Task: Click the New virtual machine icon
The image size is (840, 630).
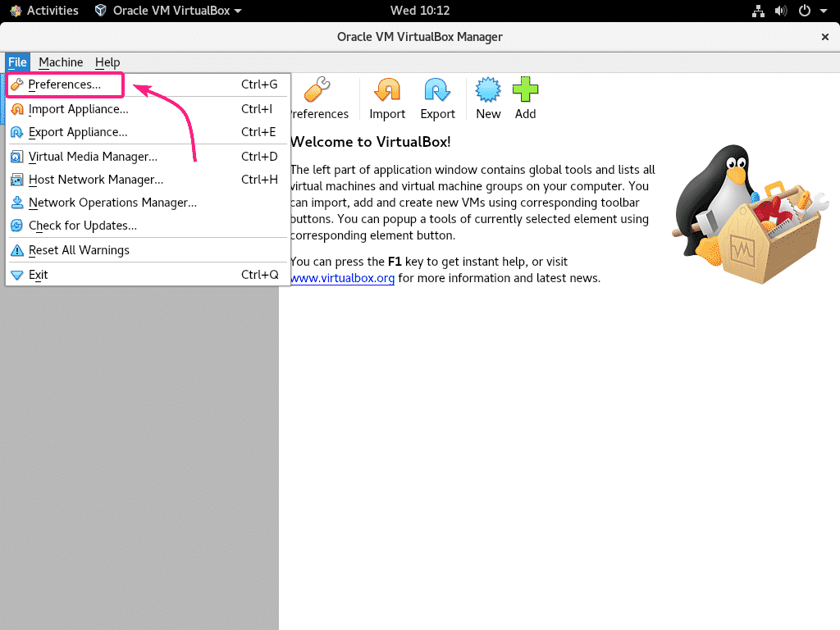Action: (488, 91)
